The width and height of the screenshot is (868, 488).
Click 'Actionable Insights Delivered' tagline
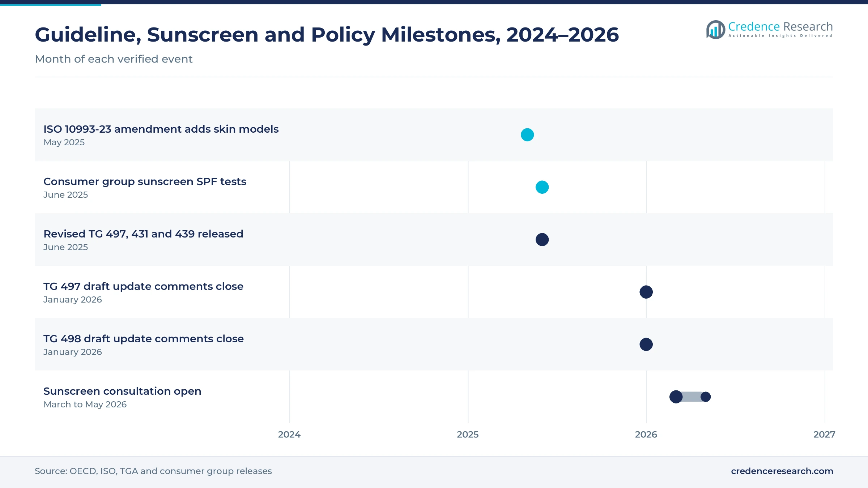tap(780, 36)
